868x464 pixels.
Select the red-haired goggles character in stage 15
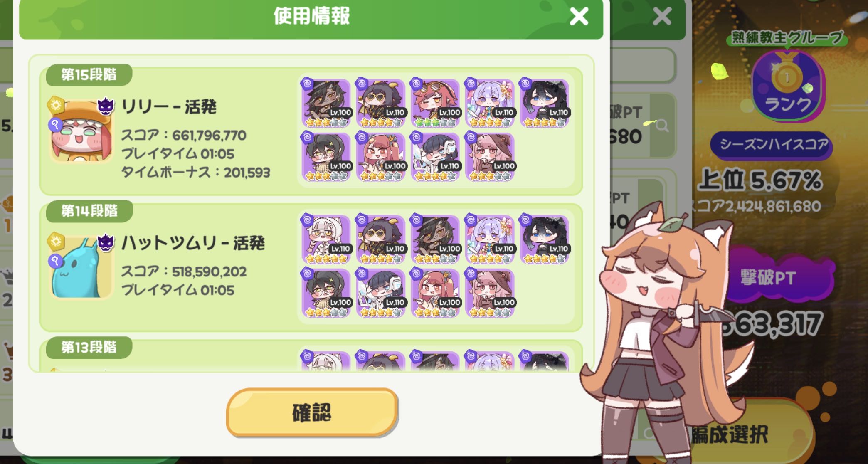(x=436, y=103)
